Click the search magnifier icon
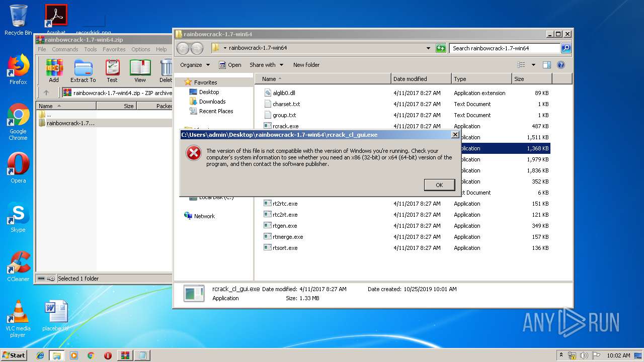Screen dimensions: 644x362 click(x=566, y=48)
